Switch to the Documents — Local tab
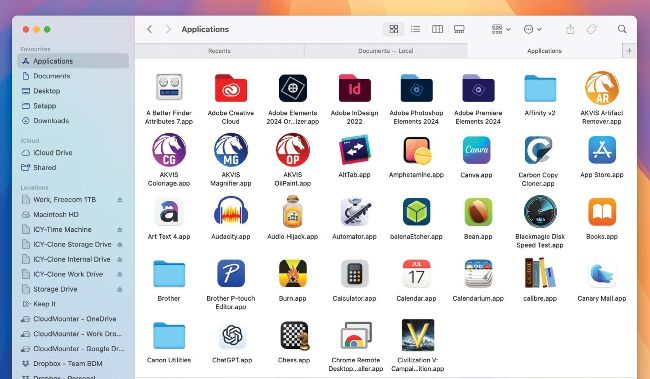Screen dimensions: 650x379 click(x=386, y=51)
